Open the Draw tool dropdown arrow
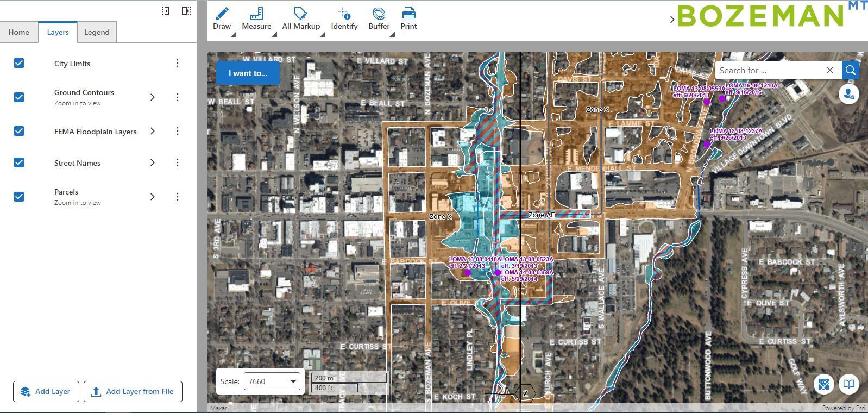 [x=234, y=35]
